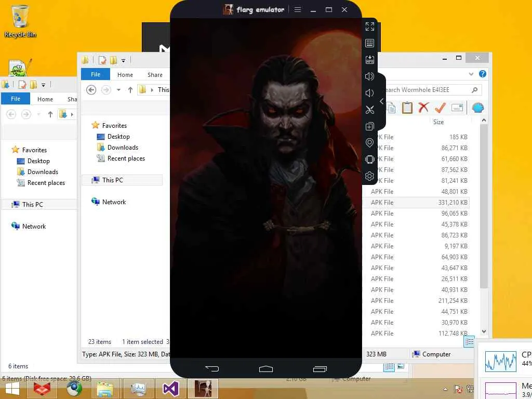Click the install APK icon in emulator
The width and height of the screenshot is (532, 399).
pos(369,60)
